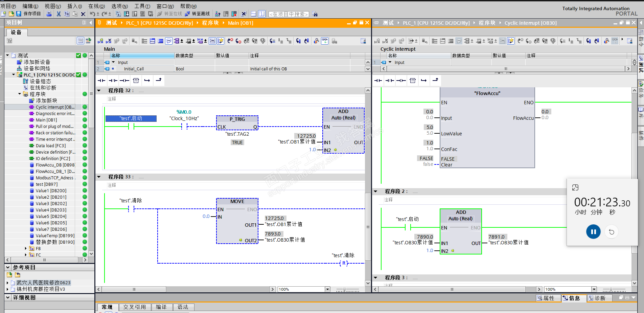Collapse network 程序段 32 in Main
The image size is (644, 313).
[x=99, y=91]
